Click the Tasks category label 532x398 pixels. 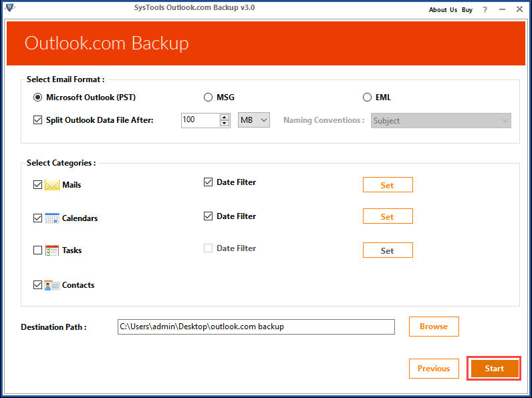(x=72, y=250)
